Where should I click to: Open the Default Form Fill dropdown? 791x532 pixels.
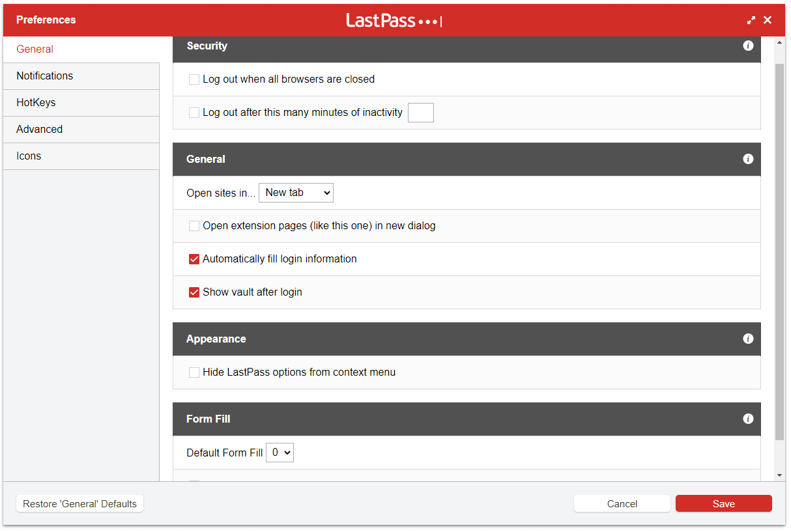[280, 452]
